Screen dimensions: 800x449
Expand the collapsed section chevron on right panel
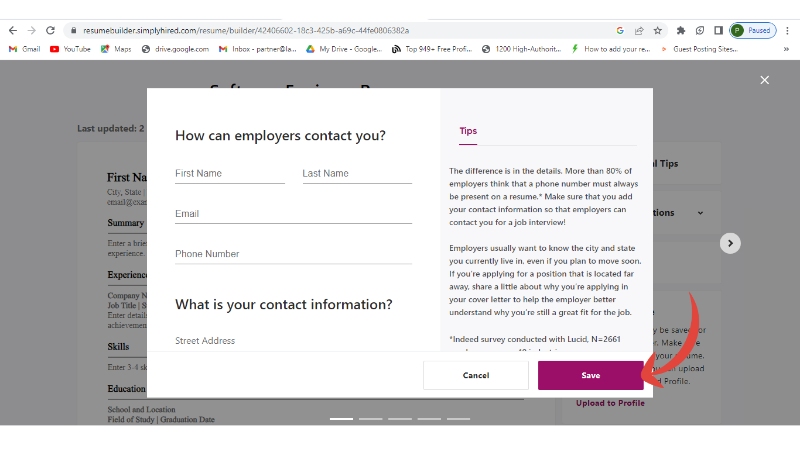click(x=700, y=213)
